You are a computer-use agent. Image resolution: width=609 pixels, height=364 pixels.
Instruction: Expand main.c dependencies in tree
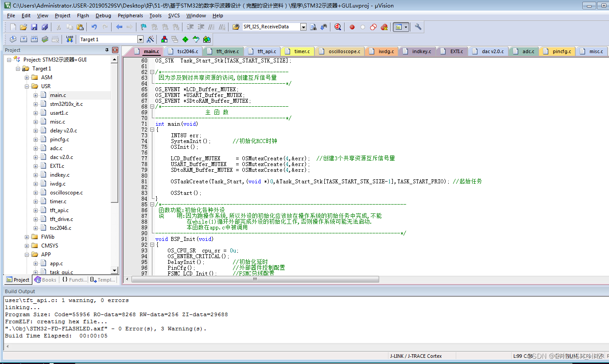click(36, 95)
